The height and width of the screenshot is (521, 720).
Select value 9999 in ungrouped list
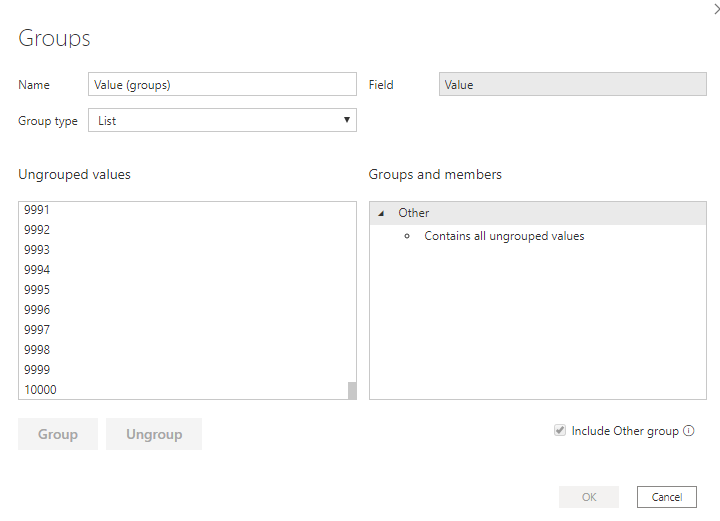click(x=37, y=370)
